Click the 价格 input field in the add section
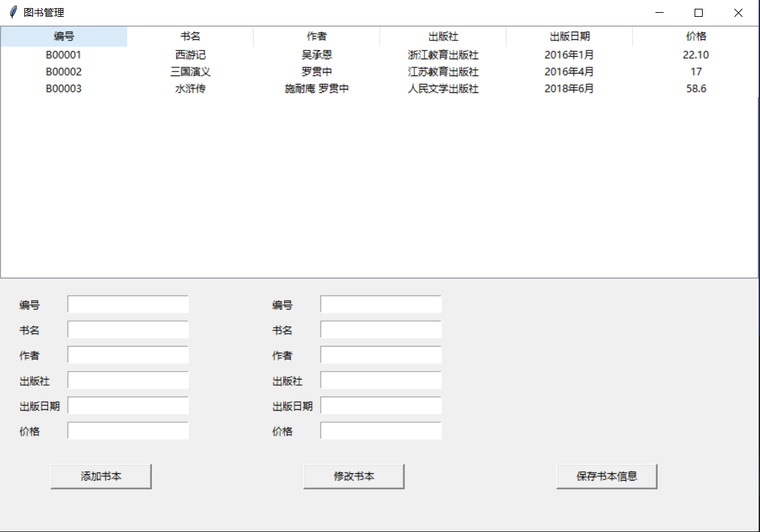Screen dimensions: 760x532 point(127,430)
